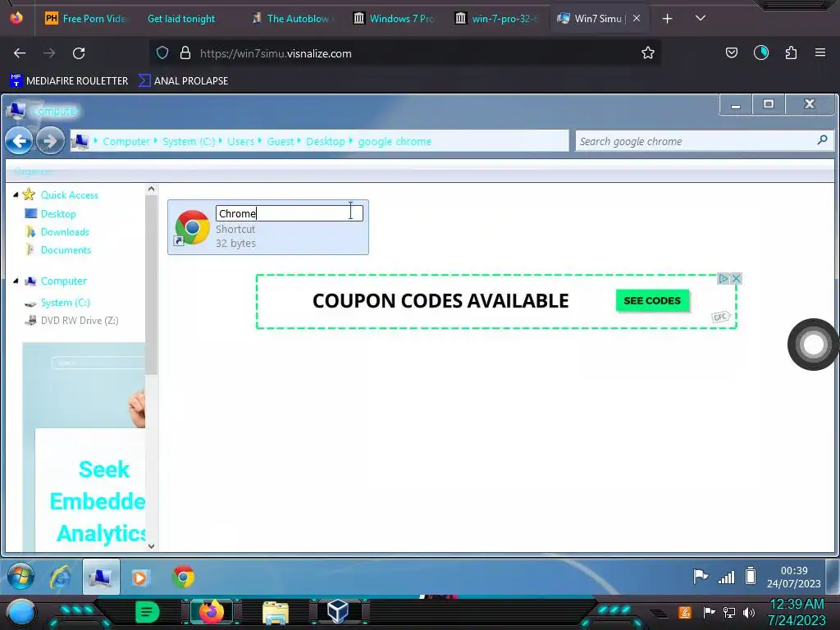Click the host Firefox taskbar icon
Viewport: 840px width, 630px height.
(x=212, y=612)
